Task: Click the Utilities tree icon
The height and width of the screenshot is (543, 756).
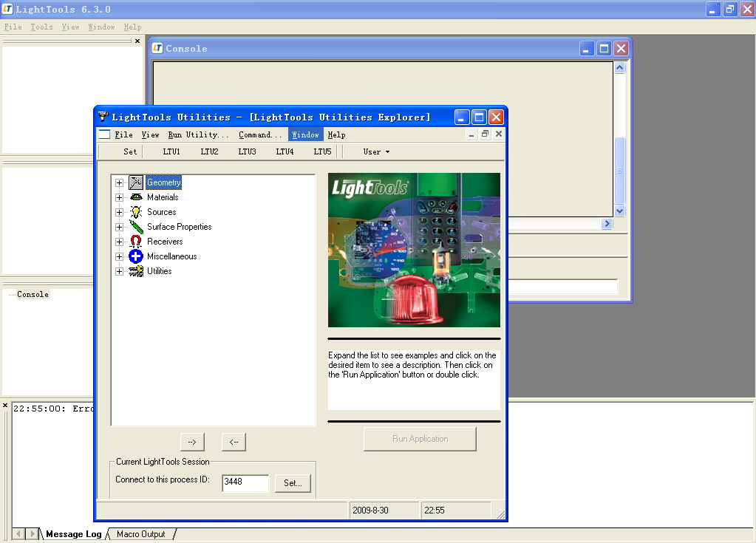Action: (x=136, y=271)
